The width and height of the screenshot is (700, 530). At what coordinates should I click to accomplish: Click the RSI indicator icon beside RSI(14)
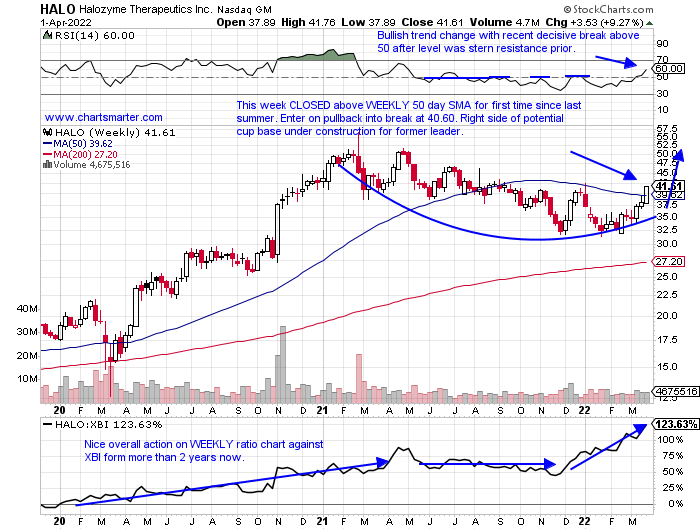point(47,35)
